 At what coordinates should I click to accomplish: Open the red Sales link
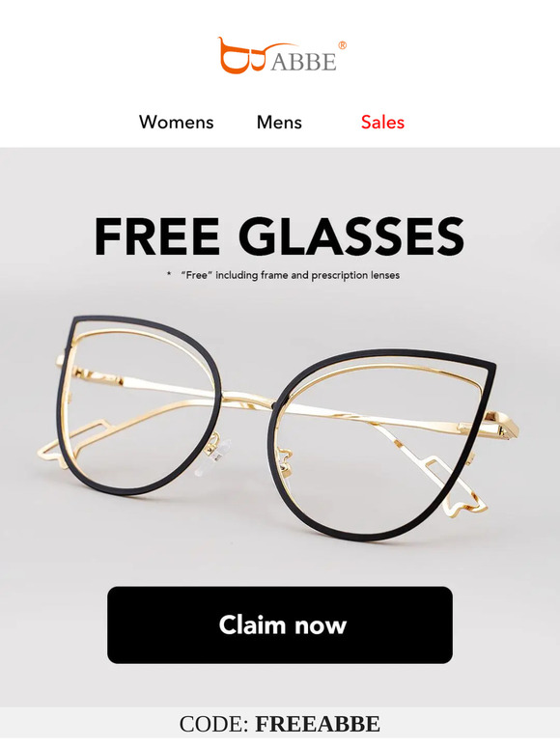[x=382, y=123]
